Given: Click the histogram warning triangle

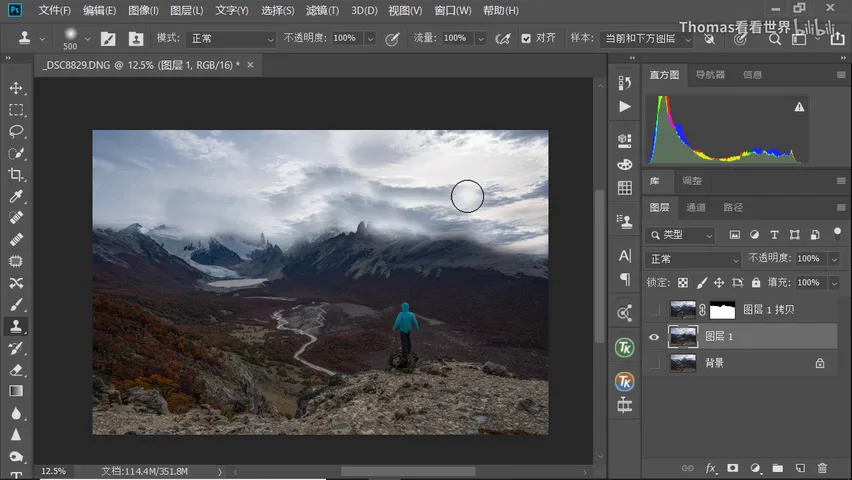Looking at the screenshot, I should 799,107.
